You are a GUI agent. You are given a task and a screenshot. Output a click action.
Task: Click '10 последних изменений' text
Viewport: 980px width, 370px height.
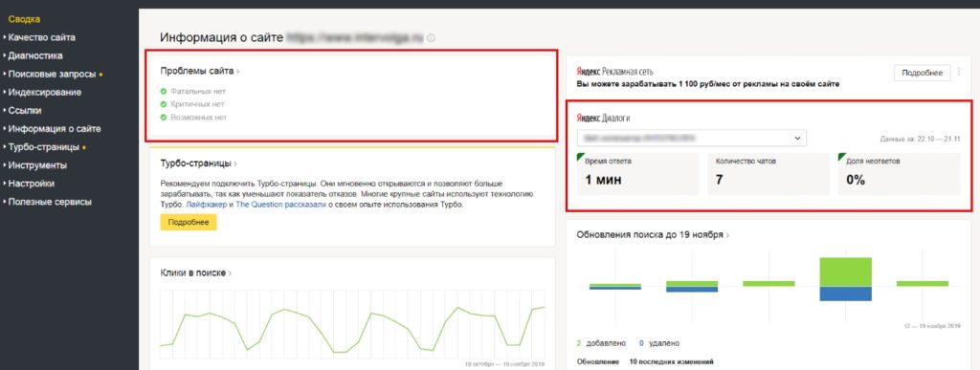671,362
